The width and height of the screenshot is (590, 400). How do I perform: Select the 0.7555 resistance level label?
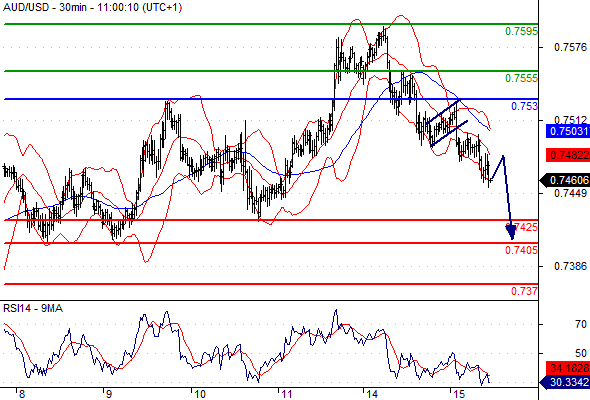pyautogui.click(x=521, y=78)
